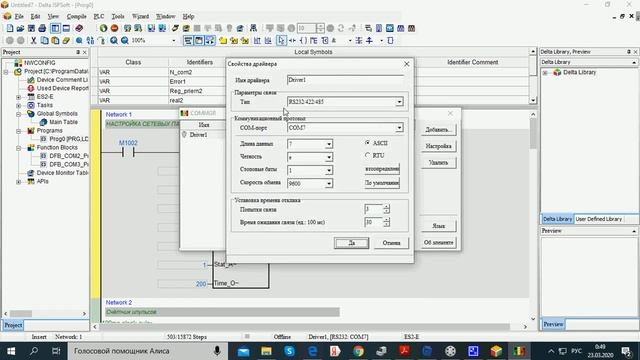
Task: Click the Язык button in COMMGR window
Action: (x=438, y=226)
